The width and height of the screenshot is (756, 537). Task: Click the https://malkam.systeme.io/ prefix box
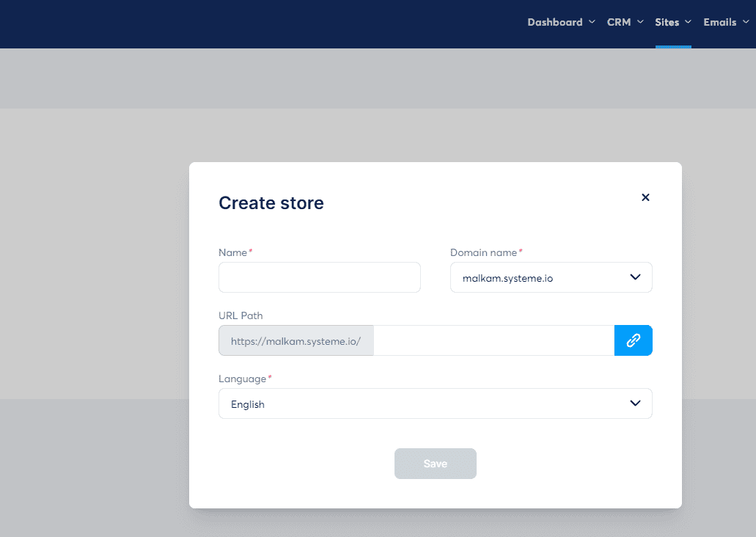(x=296, y=340)
